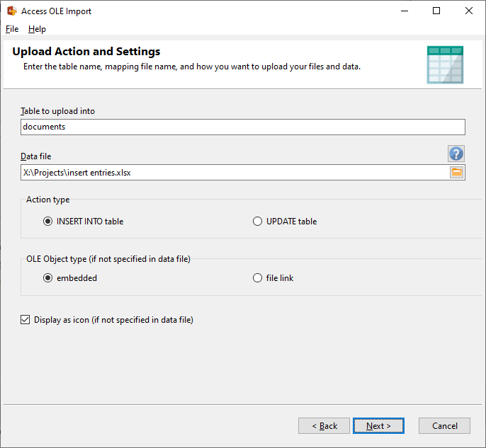486x448 pixels.
Task: Minimize the Access OLE Import window
Action: (404, 11)
